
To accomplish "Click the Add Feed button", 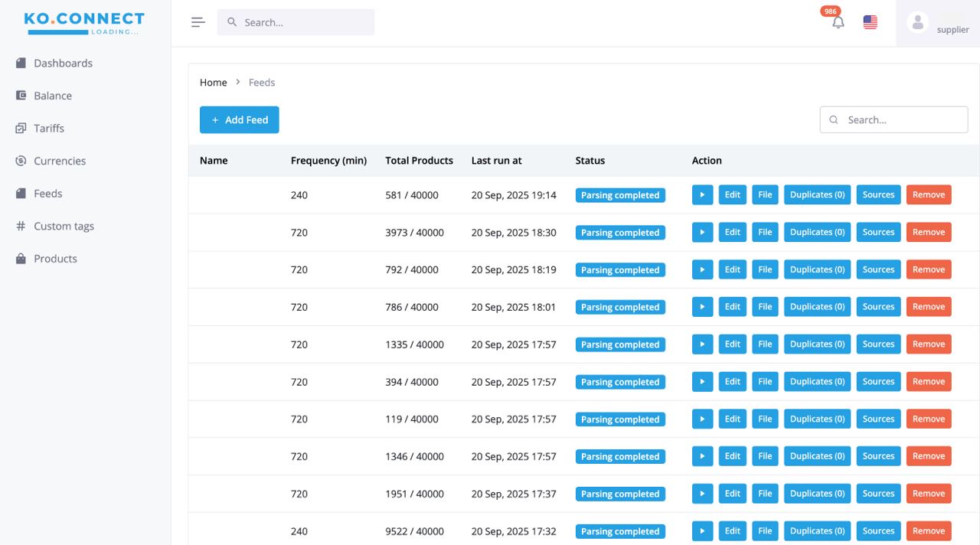I will (239, 120).
